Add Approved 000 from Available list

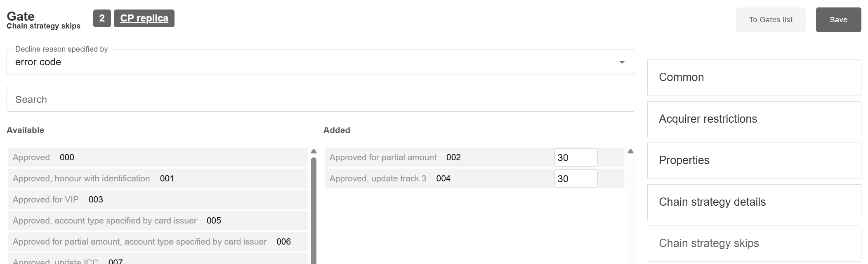pos(158,157)
